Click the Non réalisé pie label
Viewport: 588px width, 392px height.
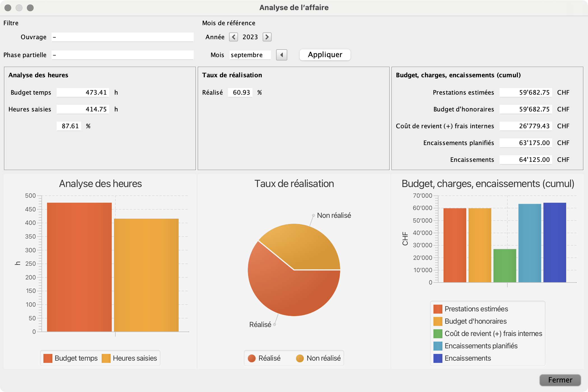(334, 215)
